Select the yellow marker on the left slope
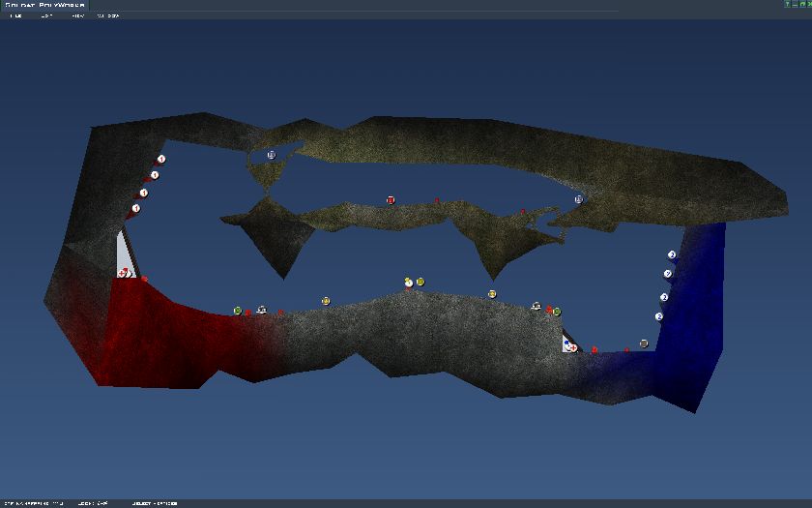Viewport: 812px width, 508px height. coord(326,301)
